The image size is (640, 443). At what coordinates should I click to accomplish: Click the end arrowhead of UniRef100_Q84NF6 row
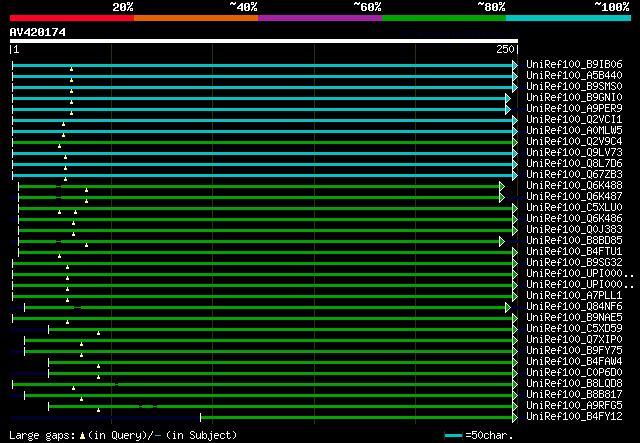pos(508,308)
